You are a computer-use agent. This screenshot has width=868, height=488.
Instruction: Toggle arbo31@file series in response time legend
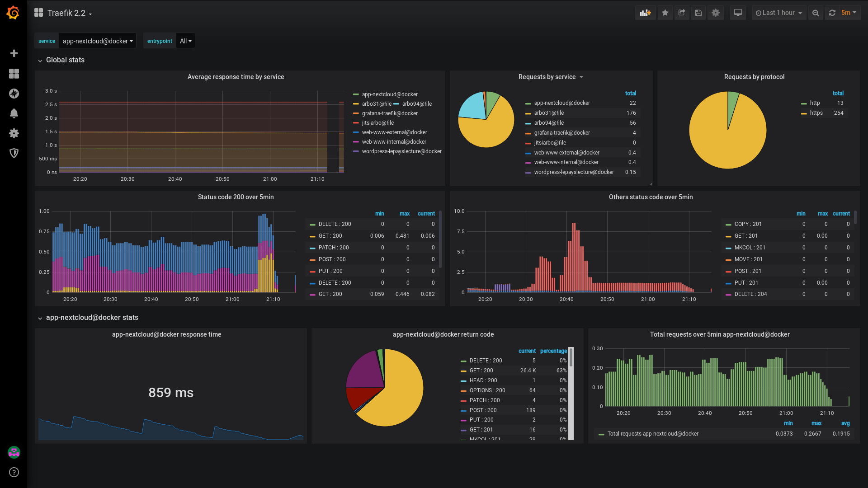(x=376, y=104)
